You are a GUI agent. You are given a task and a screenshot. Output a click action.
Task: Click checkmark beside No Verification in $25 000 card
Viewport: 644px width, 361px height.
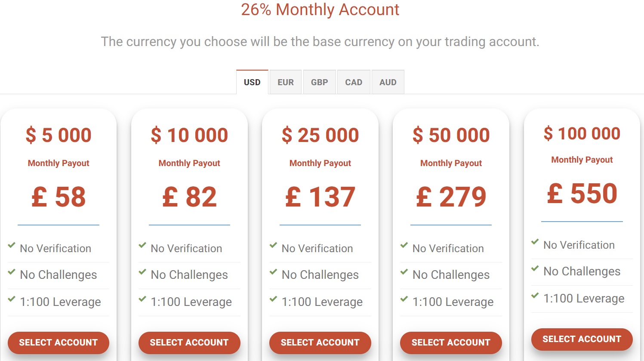pyautogui.click(x=273, y=246)
